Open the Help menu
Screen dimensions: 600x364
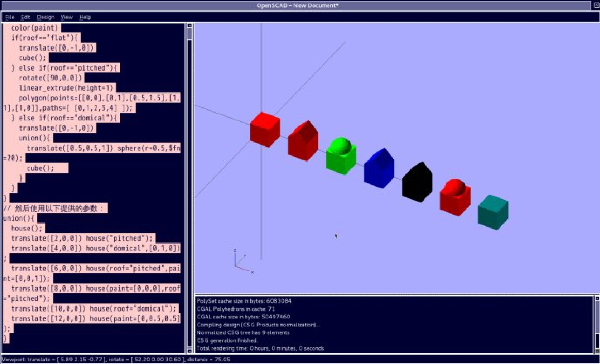(85, 17)
